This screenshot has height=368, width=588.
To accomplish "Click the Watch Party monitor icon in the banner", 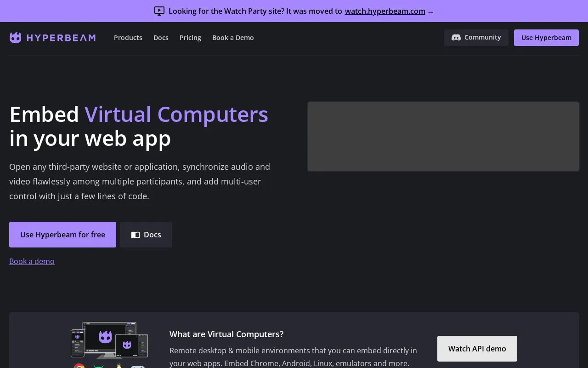I will (159, 11).
